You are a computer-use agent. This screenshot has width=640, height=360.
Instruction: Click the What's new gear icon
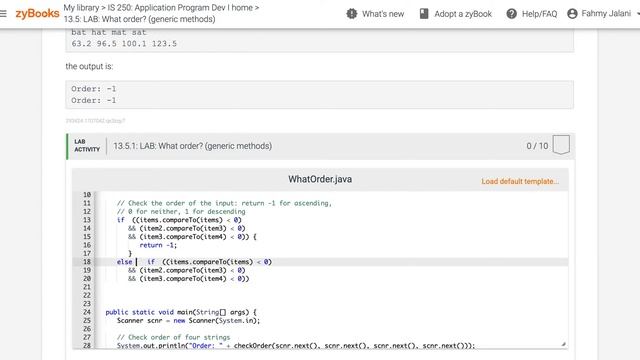pos(351,13)
